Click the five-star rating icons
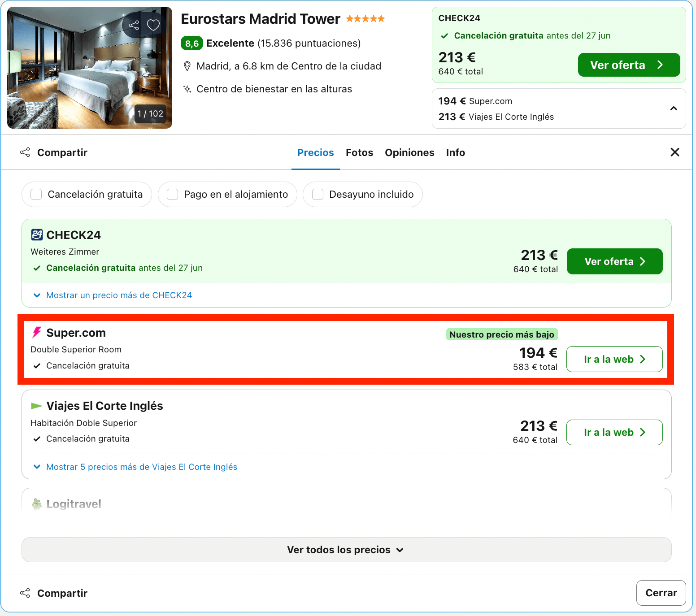The width and height of the screenshot is (696, 616). point(365,19)
